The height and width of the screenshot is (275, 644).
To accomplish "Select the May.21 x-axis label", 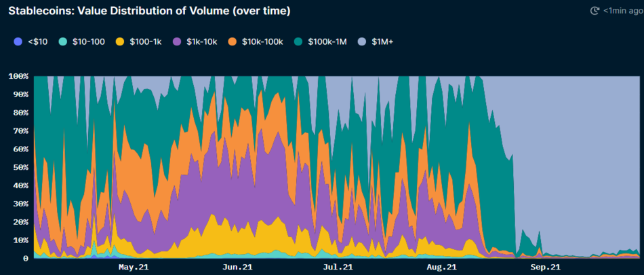I will (134, 267).
